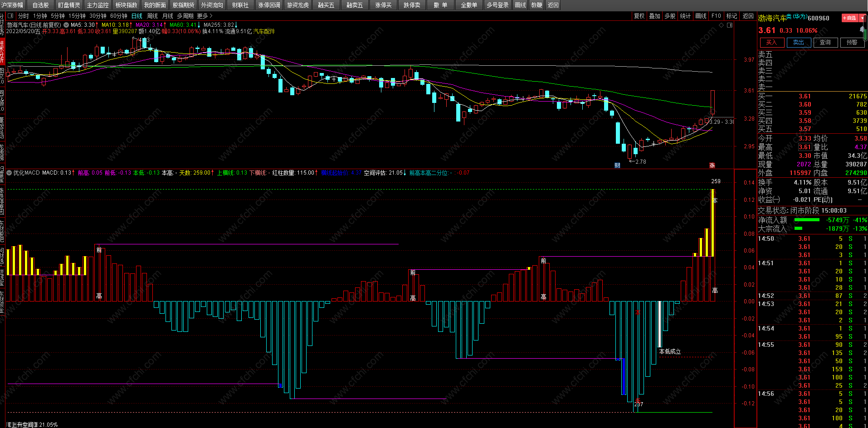Toggle left panel icon beside 分时
This screenshot has width=868, height=428.
10,16
